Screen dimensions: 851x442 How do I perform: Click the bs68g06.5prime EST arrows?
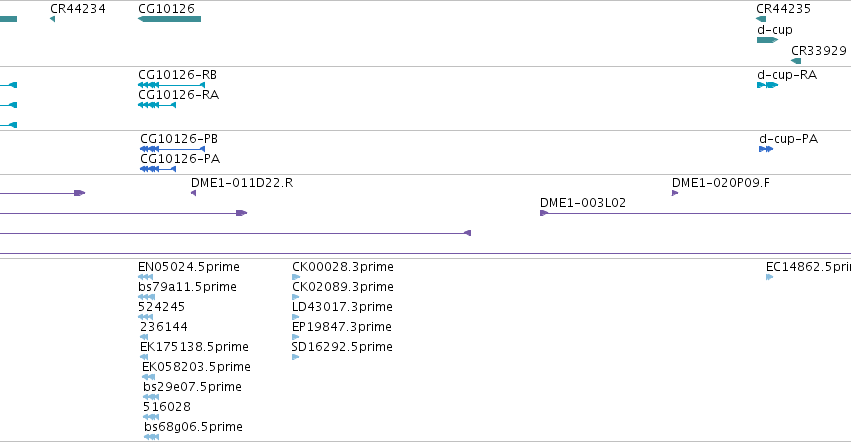click(x=151, y=437)
